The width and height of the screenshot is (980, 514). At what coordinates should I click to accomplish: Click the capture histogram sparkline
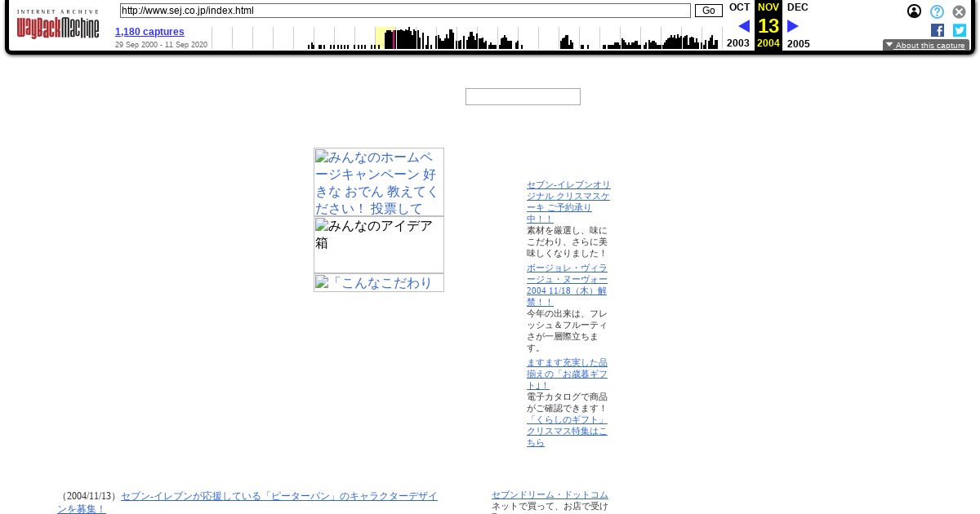pos(466,38)
